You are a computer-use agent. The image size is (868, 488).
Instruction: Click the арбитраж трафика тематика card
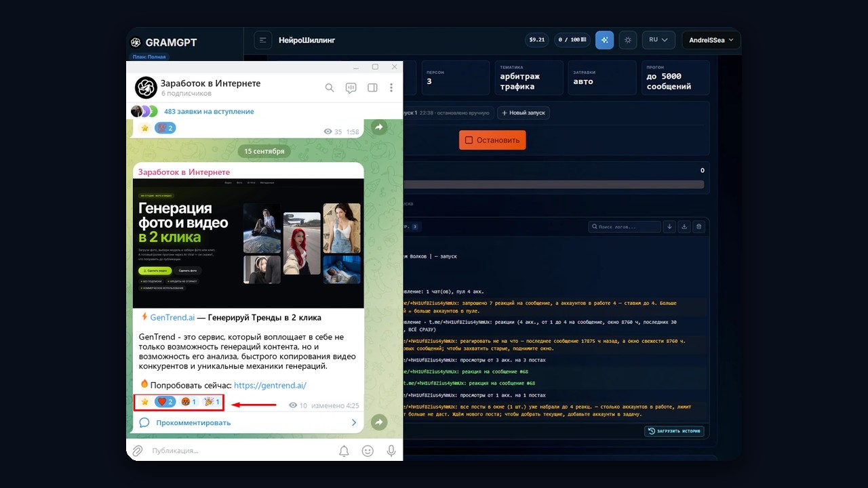529,77
